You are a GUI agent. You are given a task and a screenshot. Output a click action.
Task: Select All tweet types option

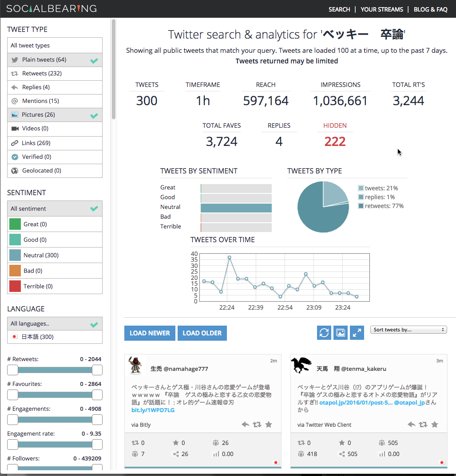pos(55,46)
